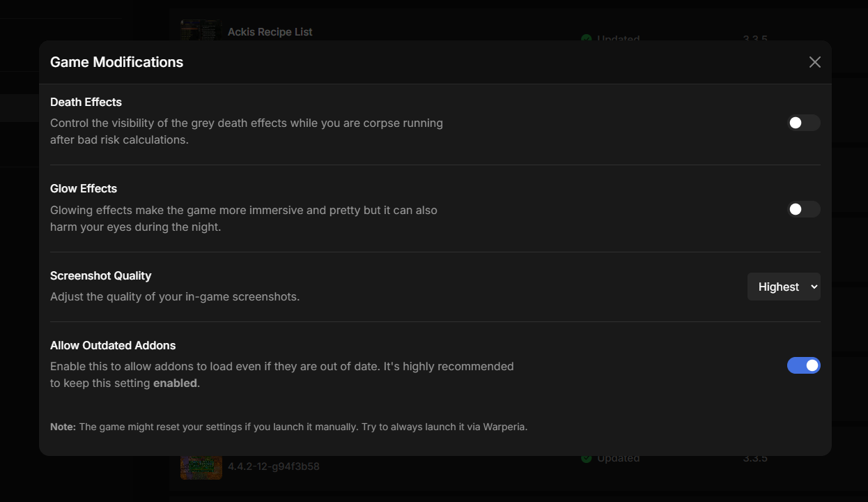Click the Screenshot Quality heading
868x502 pixels.
100,275
